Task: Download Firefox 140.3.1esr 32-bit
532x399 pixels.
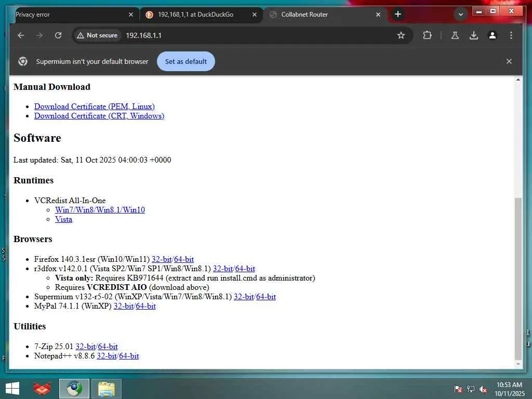Action: [162, 260]
